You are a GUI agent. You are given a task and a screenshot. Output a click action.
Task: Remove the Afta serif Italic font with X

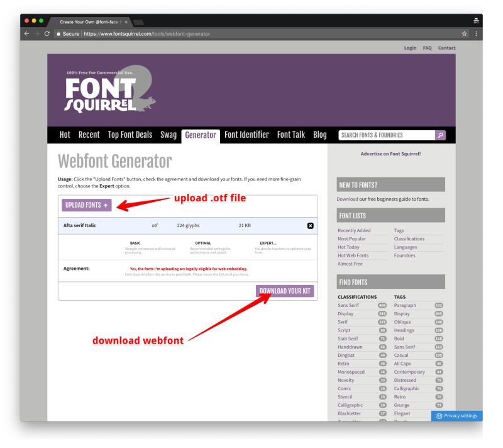310,226
